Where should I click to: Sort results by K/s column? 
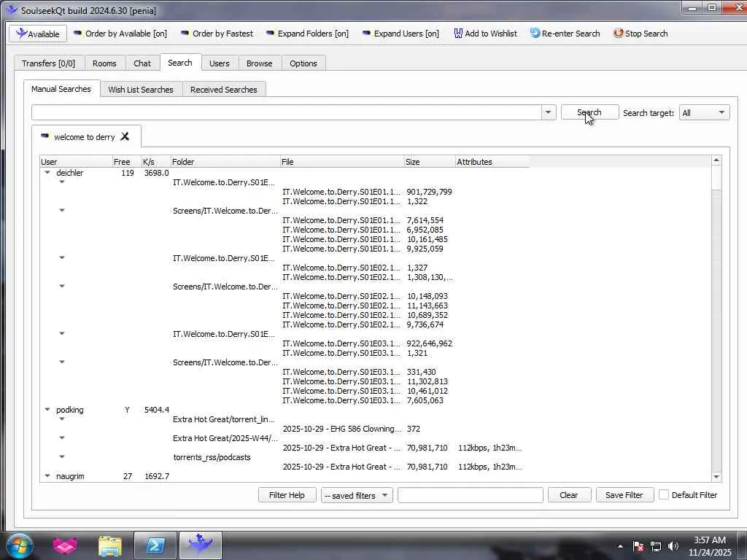click(x=156, y=162)
